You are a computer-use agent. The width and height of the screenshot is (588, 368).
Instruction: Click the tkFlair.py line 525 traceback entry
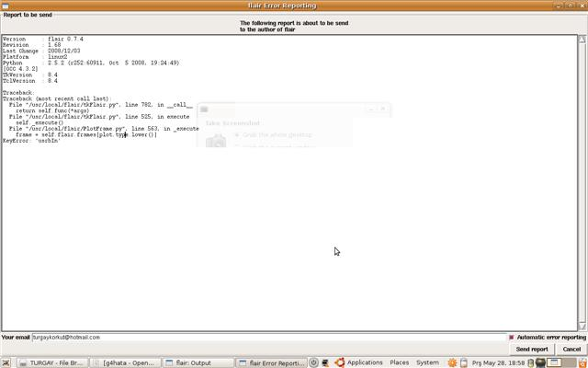click(x=99, y=117)
